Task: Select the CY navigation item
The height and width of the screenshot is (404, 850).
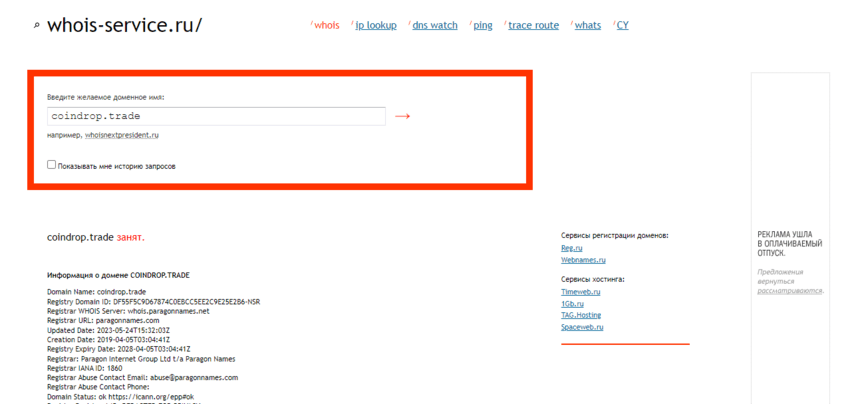Action: pos(622,25)
